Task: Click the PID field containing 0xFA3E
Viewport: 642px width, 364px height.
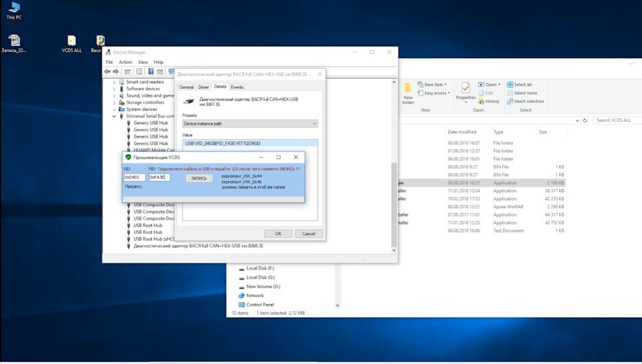Action: (159, 178)
